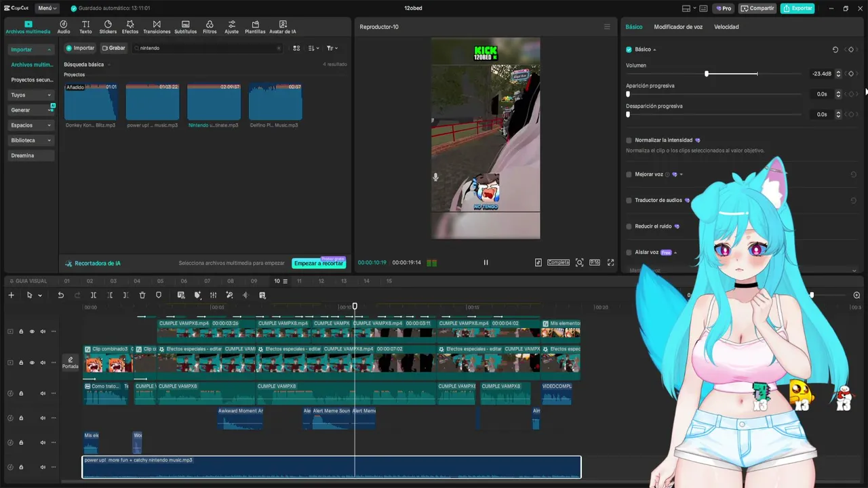Screen dimensions: 868x488
Task: Switch to the Básico tab
Action: 634,27
